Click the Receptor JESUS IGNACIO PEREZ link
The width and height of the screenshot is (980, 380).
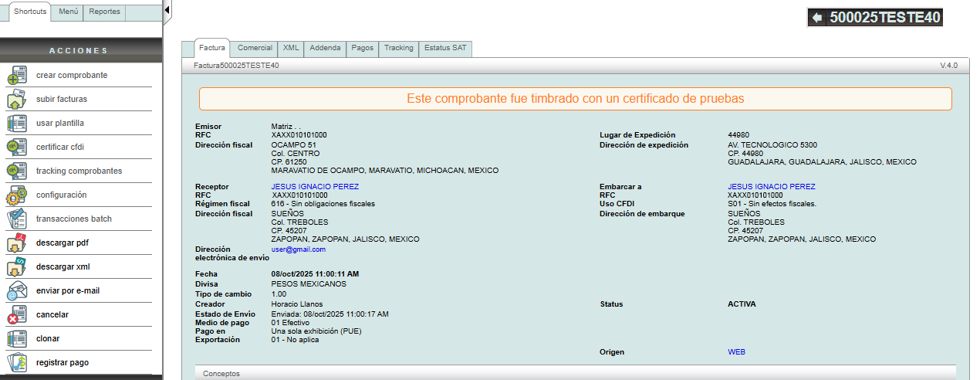(315, 187)
